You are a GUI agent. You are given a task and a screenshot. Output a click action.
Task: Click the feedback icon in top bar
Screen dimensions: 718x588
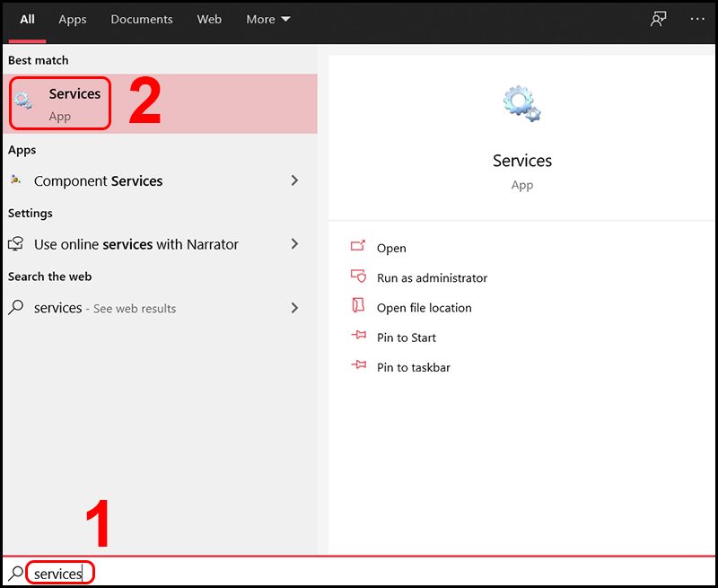click(659, 19)
